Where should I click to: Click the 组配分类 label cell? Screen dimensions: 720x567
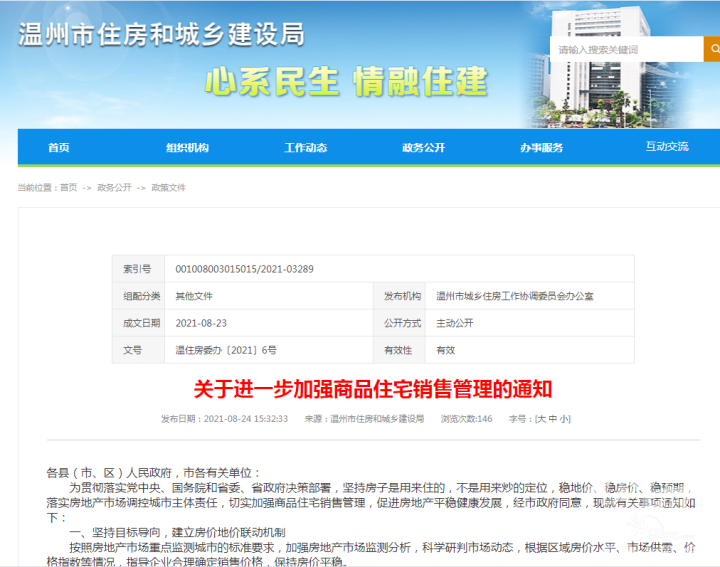point(138,296)
